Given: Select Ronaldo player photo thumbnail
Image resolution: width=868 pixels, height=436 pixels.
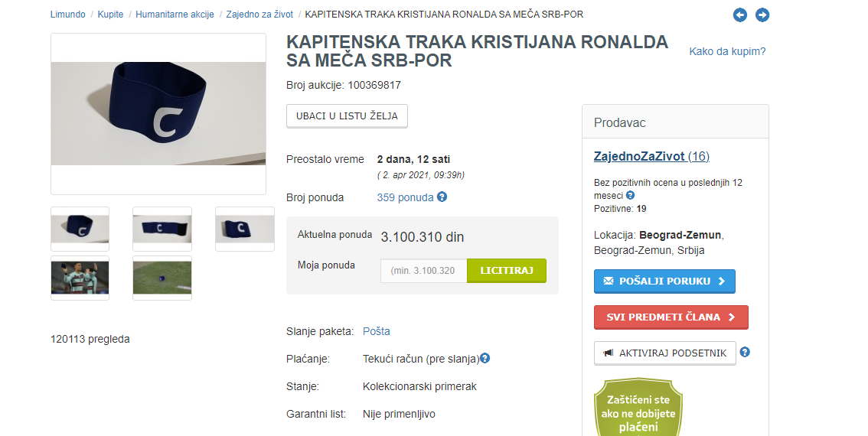Looking at the screenshot, I should pos(80,278).
